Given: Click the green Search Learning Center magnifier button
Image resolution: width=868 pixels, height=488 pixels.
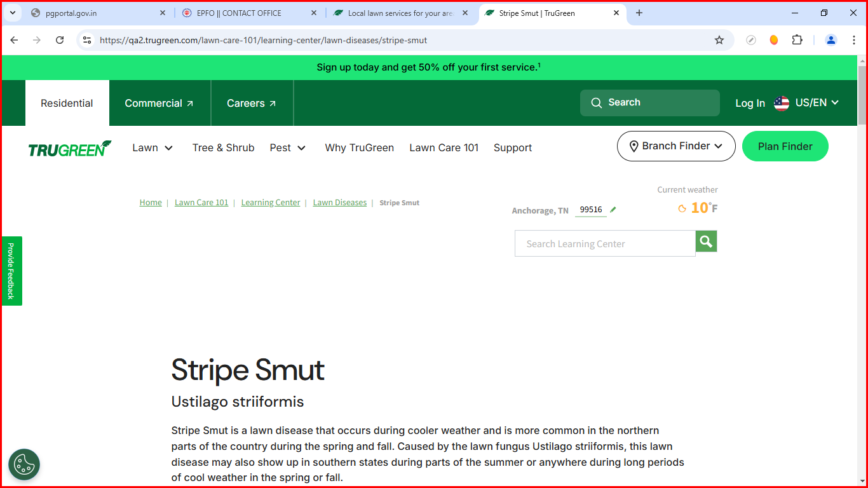Looking at the screenshot, I should [706, 241].
